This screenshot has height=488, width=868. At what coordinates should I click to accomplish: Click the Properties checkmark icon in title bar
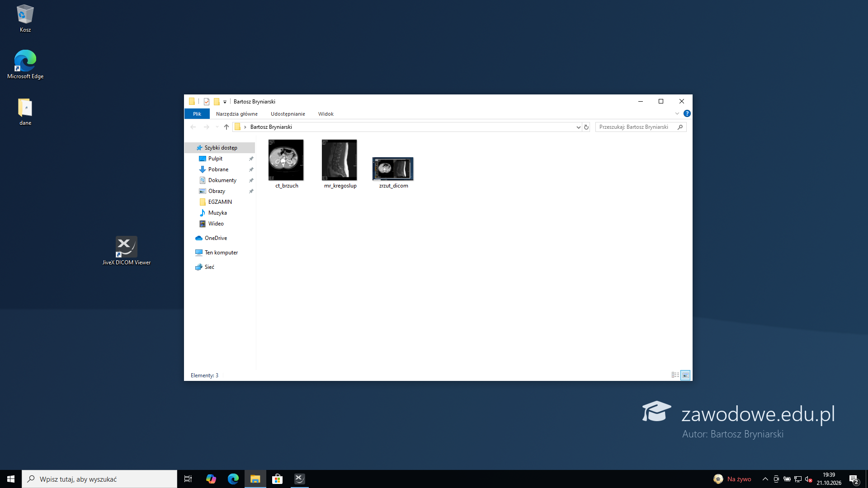click(207, 102)
